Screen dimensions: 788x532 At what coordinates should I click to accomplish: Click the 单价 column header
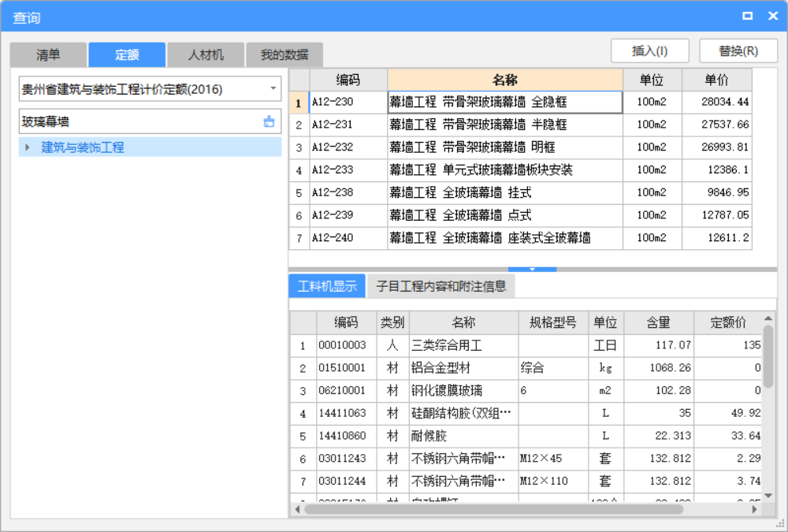(716, 80)
